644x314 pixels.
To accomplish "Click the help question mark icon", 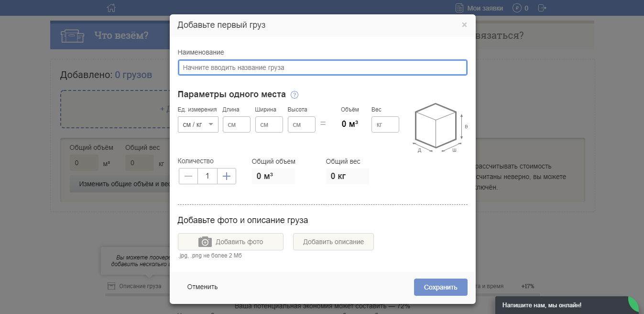I will point(295,95).
